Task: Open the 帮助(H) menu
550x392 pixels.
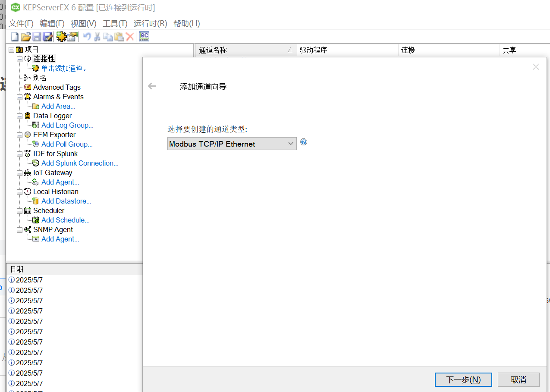Action: click(x=187, y=23)
